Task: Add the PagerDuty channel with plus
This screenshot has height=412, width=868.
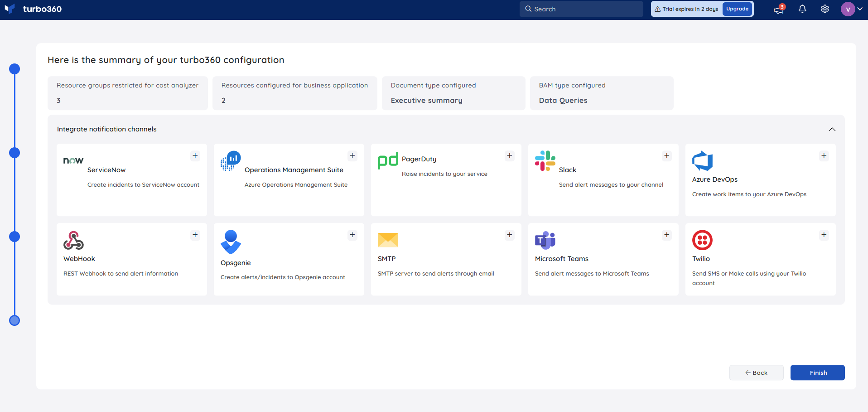Action: (x=510, y=155)
